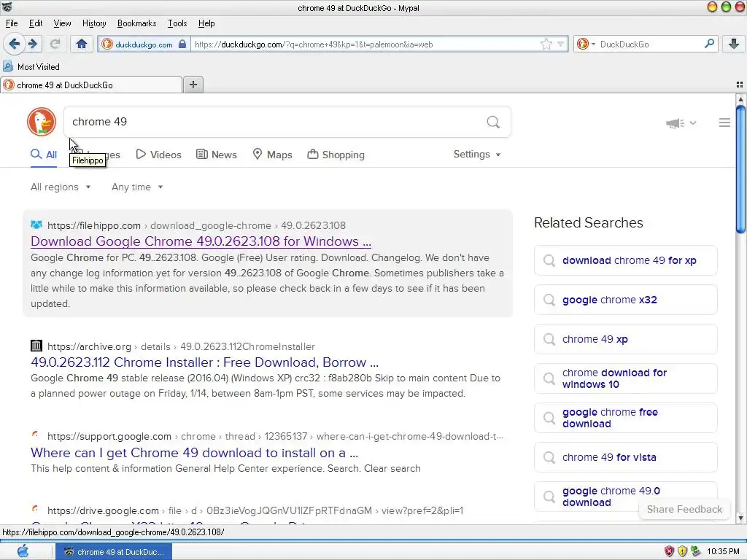Viewport: 747px width, 560px height.
Task: Open 'Where can I get Chrome 49' link
Action: 194,453
